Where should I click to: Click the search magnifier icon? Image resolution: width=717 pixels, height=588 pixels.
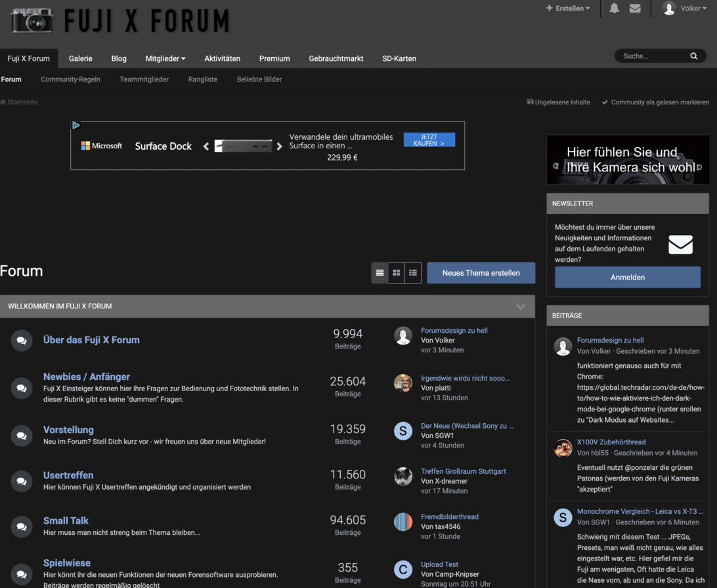[x=693, y=56]
